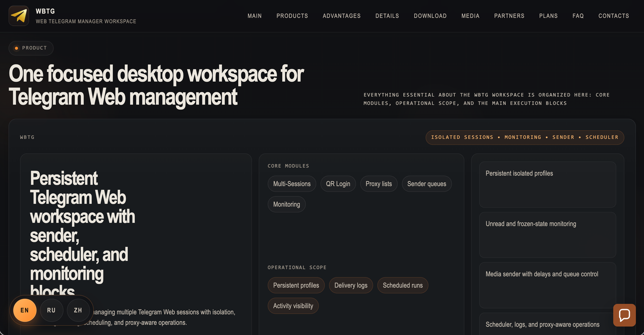
Task: Select the Persistent profiles chip
Action: pos(296,285)
